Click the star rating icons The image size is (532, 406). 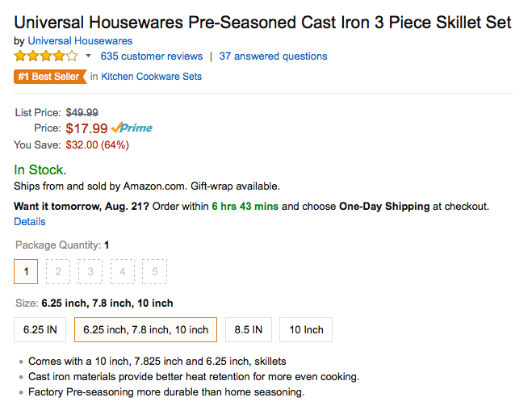[46, 56]
